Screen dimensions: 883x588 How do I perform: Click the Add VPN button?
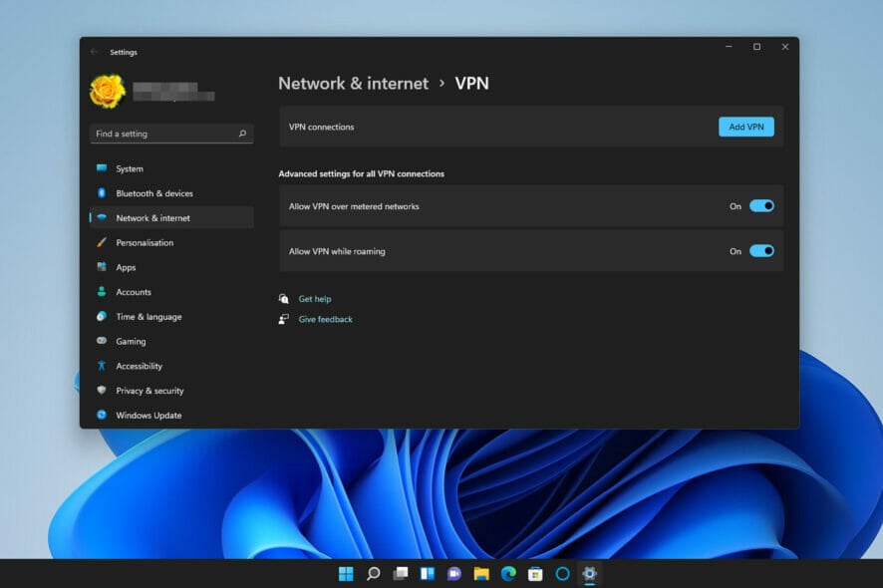(x=746, y=127)
